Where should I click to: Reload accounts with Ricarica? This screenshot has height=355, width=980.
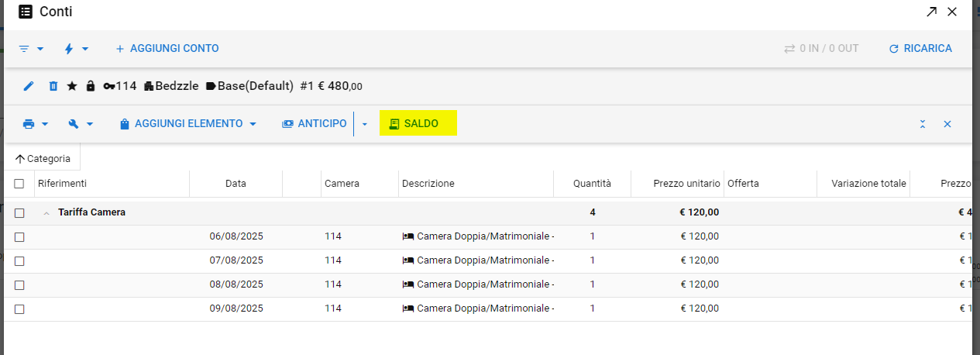click(x=920, y=49)
